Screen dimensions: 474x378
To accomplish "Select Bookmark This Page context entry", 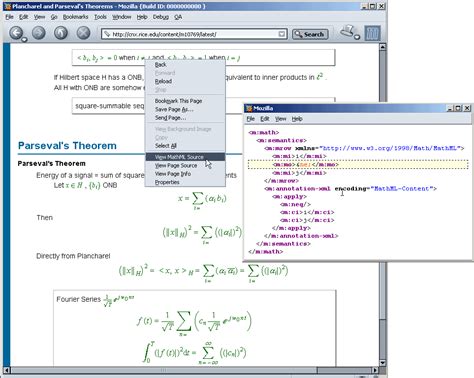I will [x=185, y=101].
